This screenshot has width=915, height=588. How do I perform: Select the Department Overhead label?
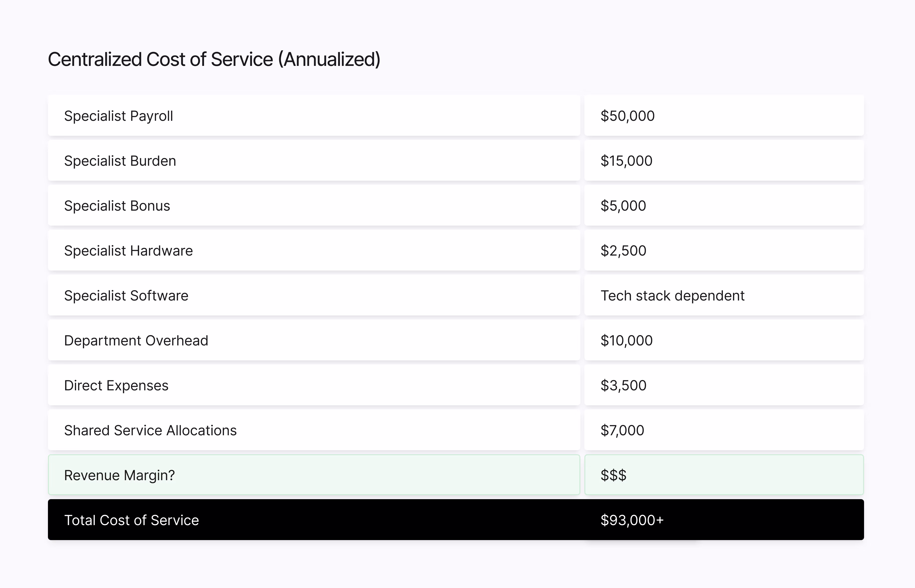click(136, 341)
